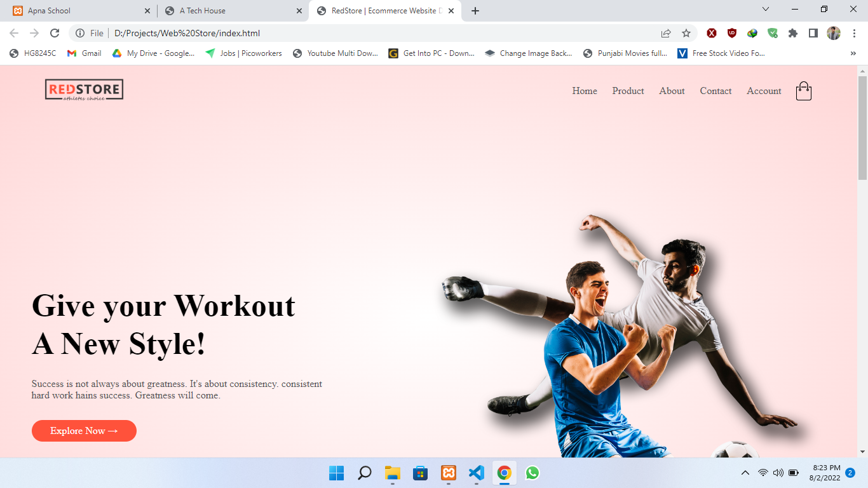The image size is (868, 488).
Task: Open the Jobs | Picoworkers bookmark
Action: coord(244,53)
